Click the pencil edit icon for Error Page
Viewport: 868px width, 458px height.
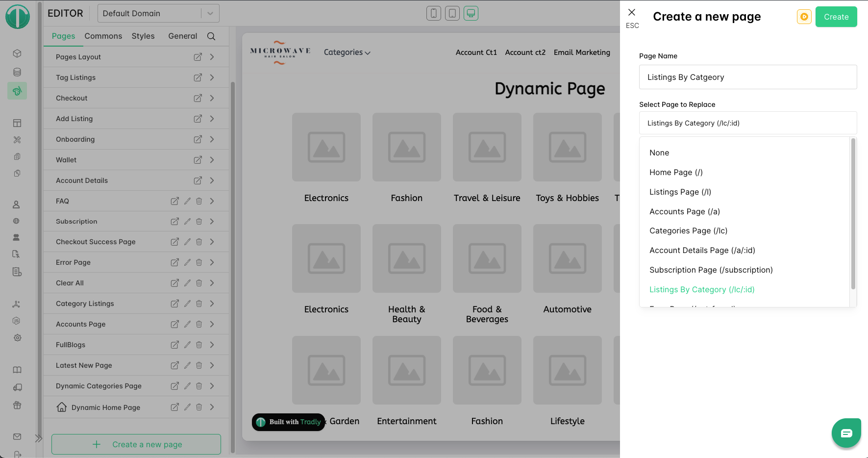[187, 262]
